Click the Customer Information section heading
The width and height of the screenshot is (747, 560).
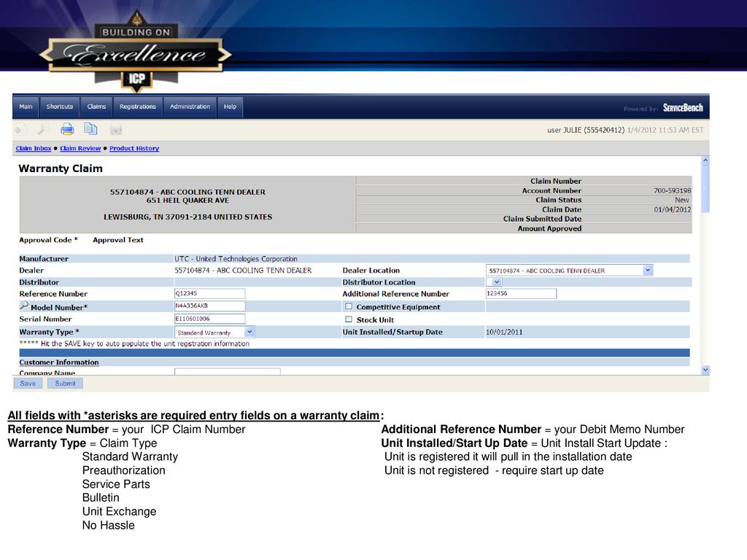pos(59,362)
